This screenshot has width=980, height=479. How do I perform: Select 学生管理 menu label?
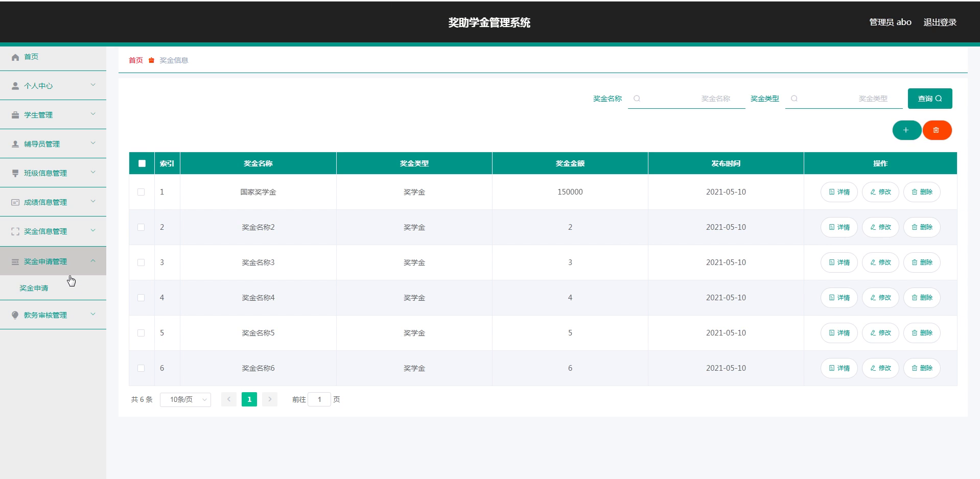[38, 115]
